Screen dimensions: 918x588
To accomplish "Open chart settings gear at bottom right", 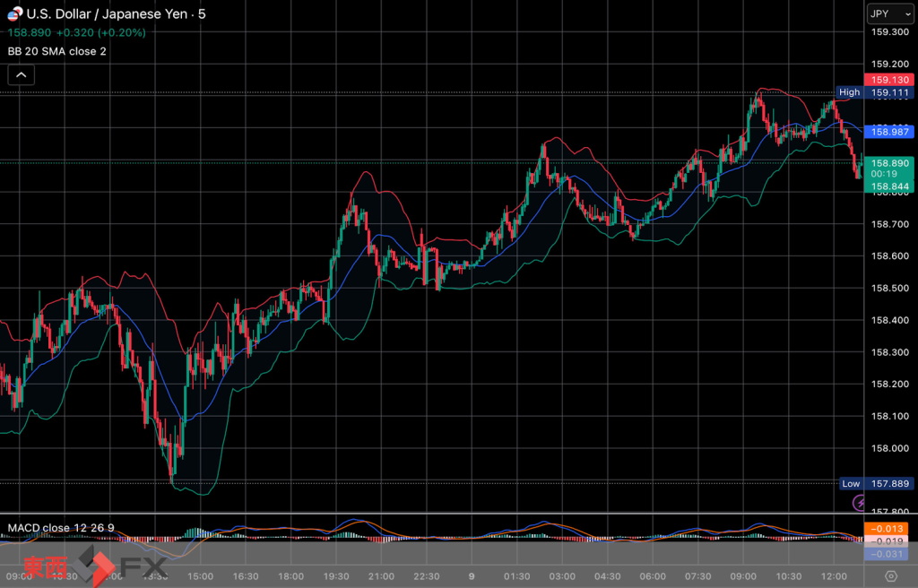I will (x=890, y=575).
